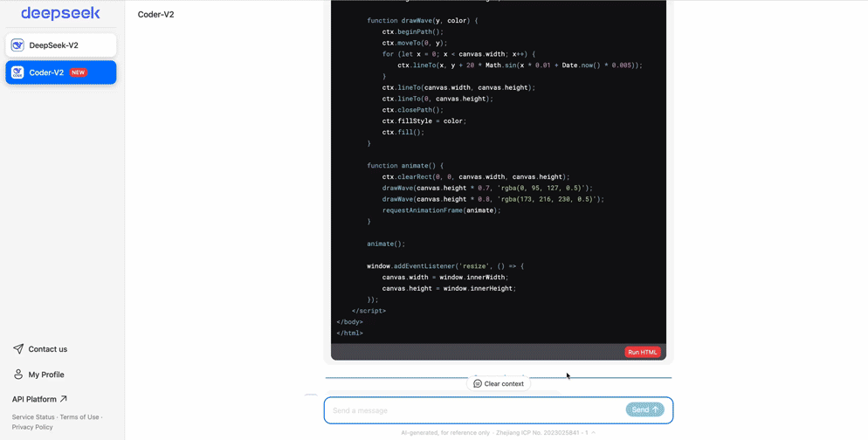Open the Terms of Use link
Image resolution: width=868 pixels, height=440 pixels.
point(79,417)
